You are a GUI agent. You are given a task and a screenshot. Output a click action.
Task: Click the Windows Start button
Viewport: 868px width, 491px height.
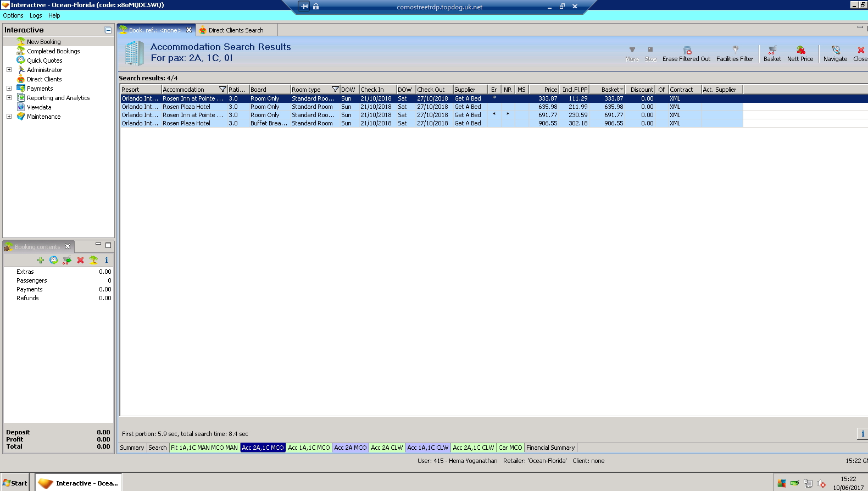coord(15,483)
